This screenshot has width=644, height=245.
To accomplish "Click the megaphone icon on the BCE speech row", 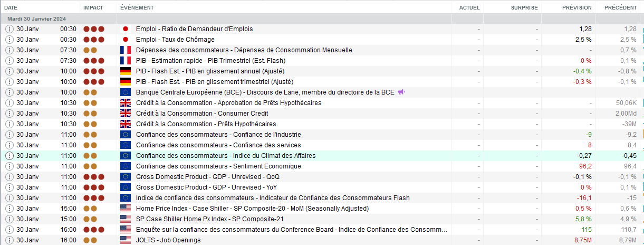I will [401, 92].
